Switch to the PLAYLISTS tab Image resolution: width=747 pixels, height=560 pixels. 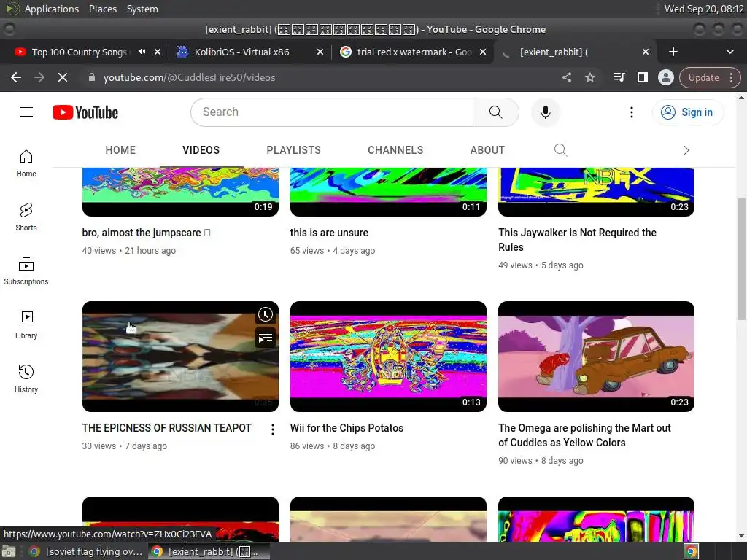point(293,150)
